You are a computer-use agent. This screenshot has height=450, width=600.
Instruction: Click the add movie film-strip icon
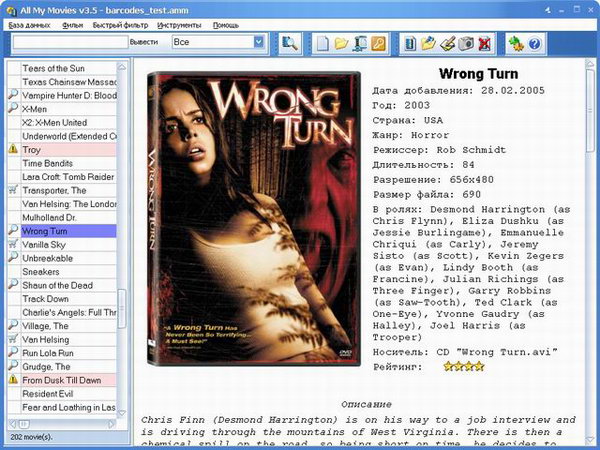[410, 43]
